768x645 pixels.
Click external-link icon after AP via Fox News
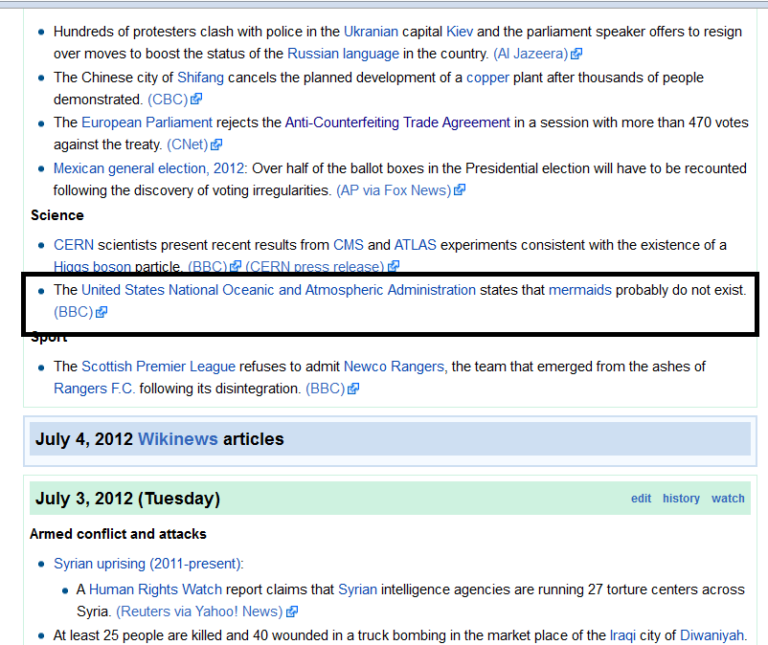(x=460, y=190)
